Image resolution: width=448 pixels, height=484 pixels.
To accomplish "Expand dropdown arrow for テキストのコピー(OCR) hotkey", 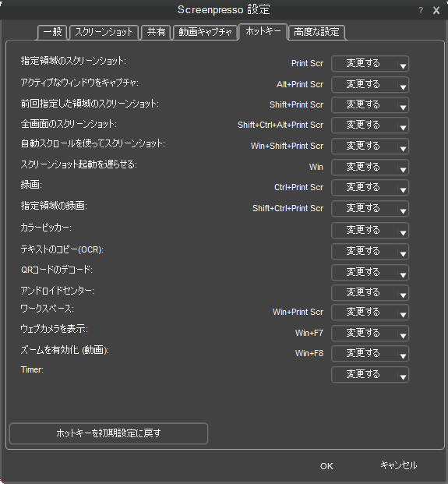I will pos(403,254).
